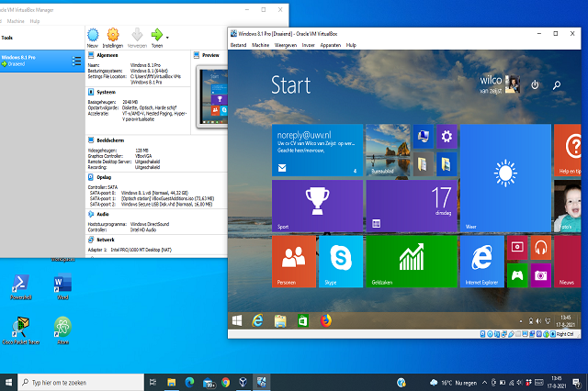
Task: Open the Machine menu in the VM window
Action: (261, 45)
